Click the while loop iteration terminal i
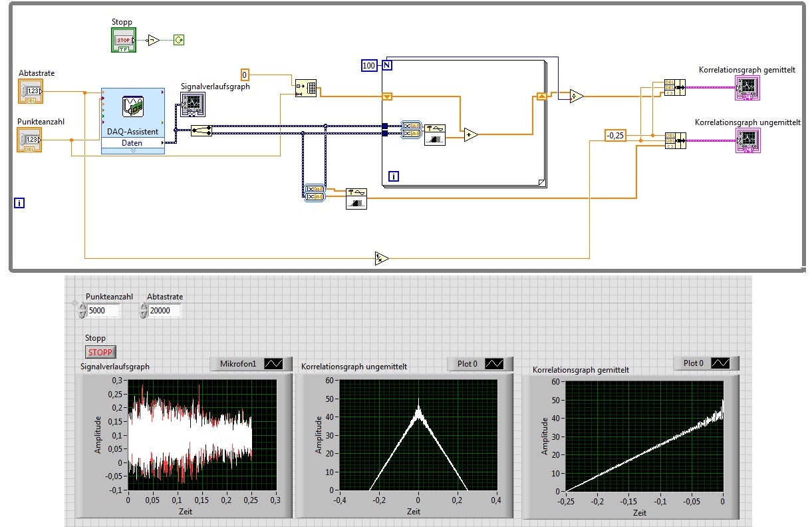Image resolution: width=812 pixels, height=527 pixels. tap(19, 203)
